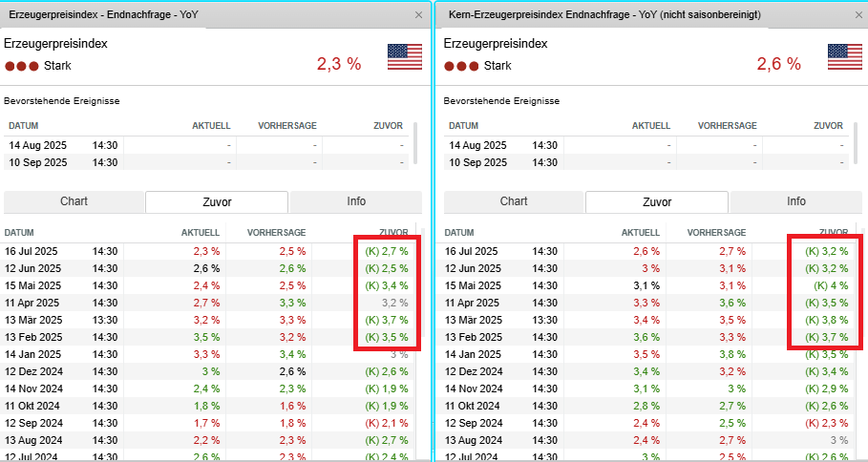
Task: Click US flag icon in Erzeugerpreisindex panel
Action: (x=405, y=57)
